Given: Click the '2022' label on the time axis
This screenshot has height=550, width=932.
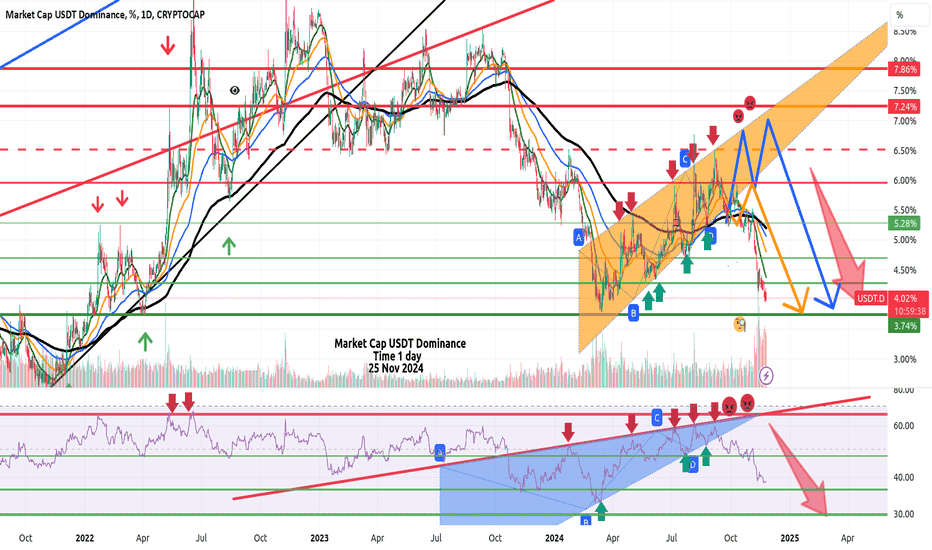Looking at the screenshot, I should click(x=84, y=538).
